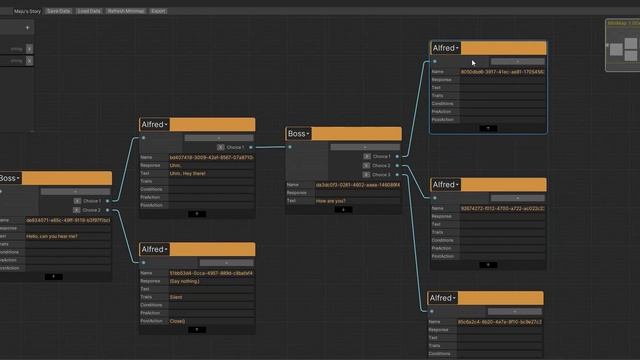Image resolution: width=640 pixels, height=360 pixels.
Task: Click input port of Alfred node named 92674272
Action: click(435, 198)
